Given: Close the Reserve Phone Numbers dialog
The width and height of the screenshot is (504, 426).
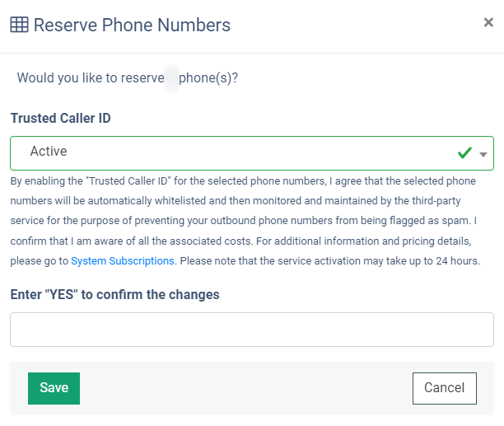Looking at the screenshot, I should click(488, 23).
